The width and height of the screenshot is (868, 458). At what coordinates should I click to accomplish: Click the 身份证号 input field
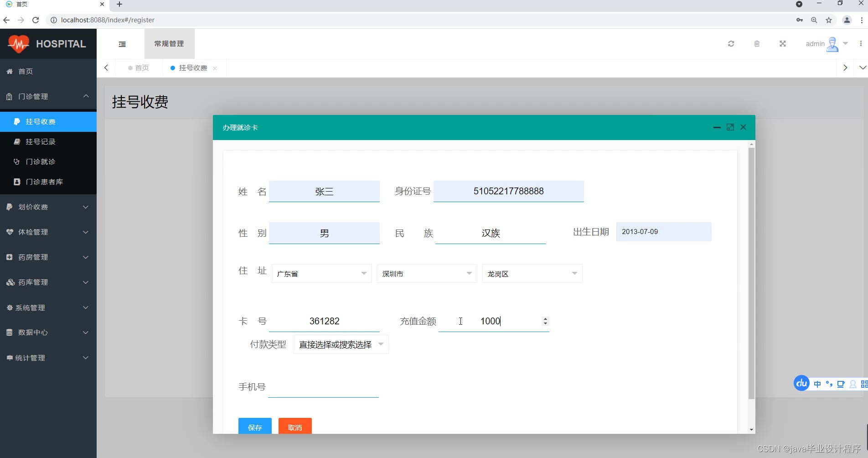(509, 191)
